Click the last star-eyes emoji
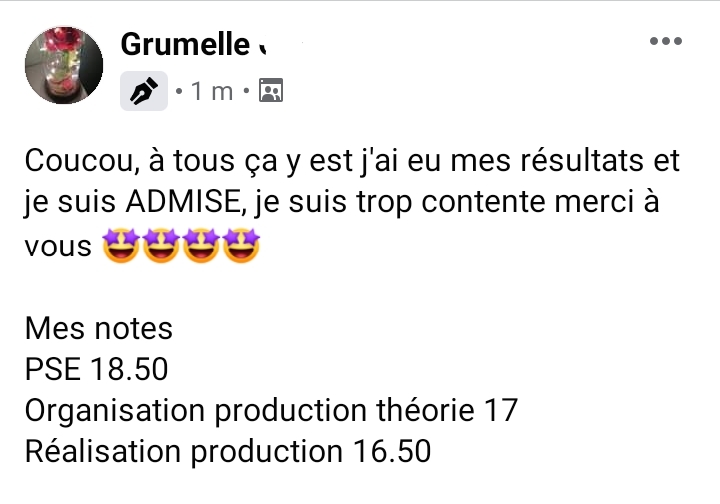Viewport: 720px width, 504px height. 241,245
